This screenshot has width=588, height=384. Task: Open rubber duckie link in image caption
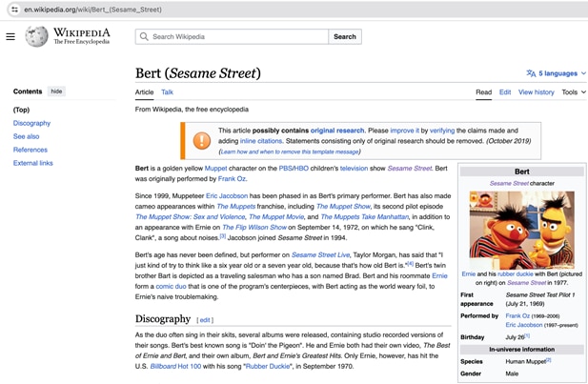(x=516, y=274)
